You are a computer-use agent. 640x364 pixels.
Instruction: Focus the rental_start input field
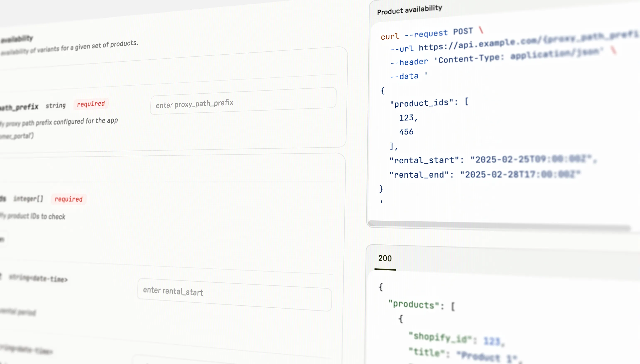click(x=235, y=294)
